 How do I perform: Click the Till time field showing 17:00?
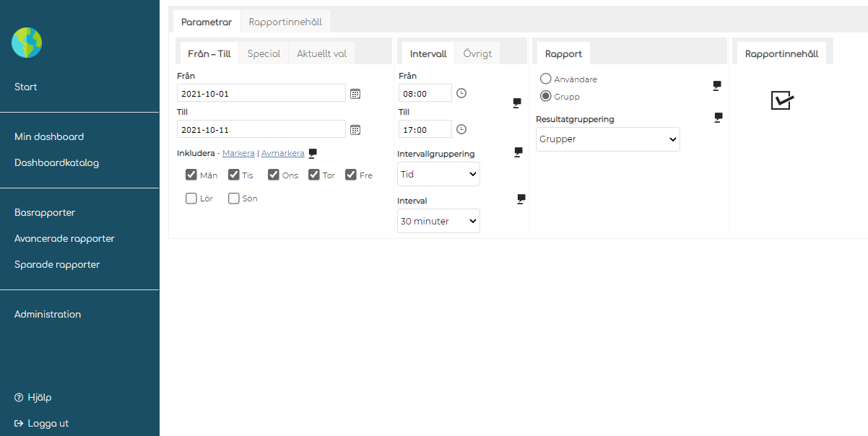[425, 129]
